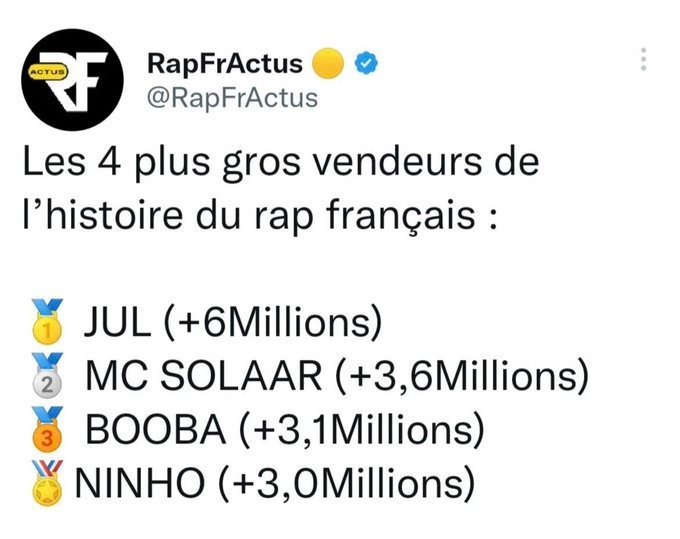Open the RapFrActus profile avatar
The width and height of the screenshot is (680, 539).
72,80
